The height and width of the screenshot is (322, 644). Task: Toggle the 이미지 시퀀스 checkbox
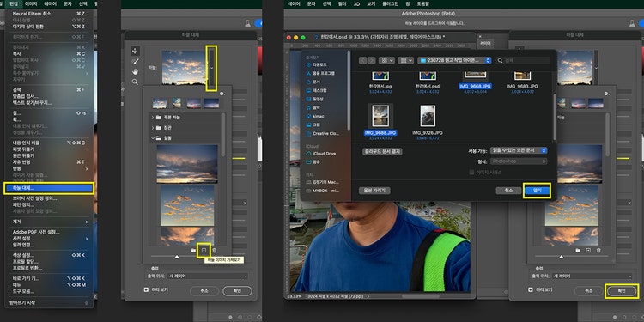tap(471, 172)
